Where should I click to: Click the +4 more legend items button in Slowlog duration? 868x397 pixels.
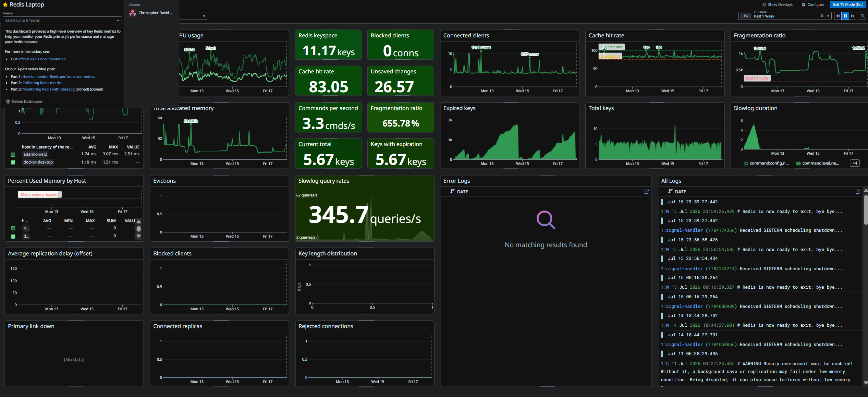pos(855,163)
